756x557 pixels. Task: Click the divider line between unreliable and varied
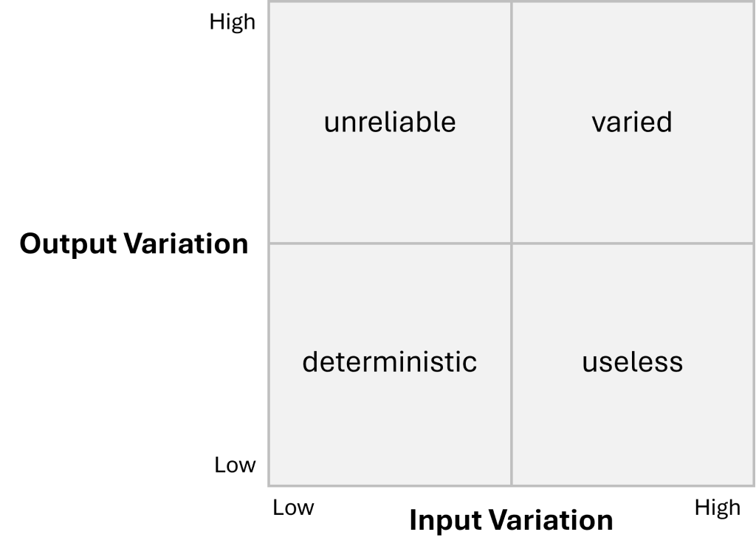click(511, 122)
